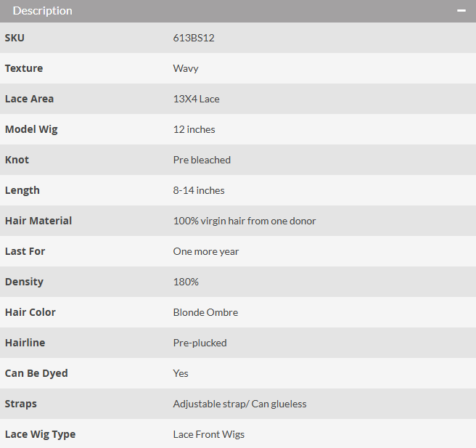Select the 8-14 inches length value
Viewport: 476px width, 448px height.
[x=199, y=190]
